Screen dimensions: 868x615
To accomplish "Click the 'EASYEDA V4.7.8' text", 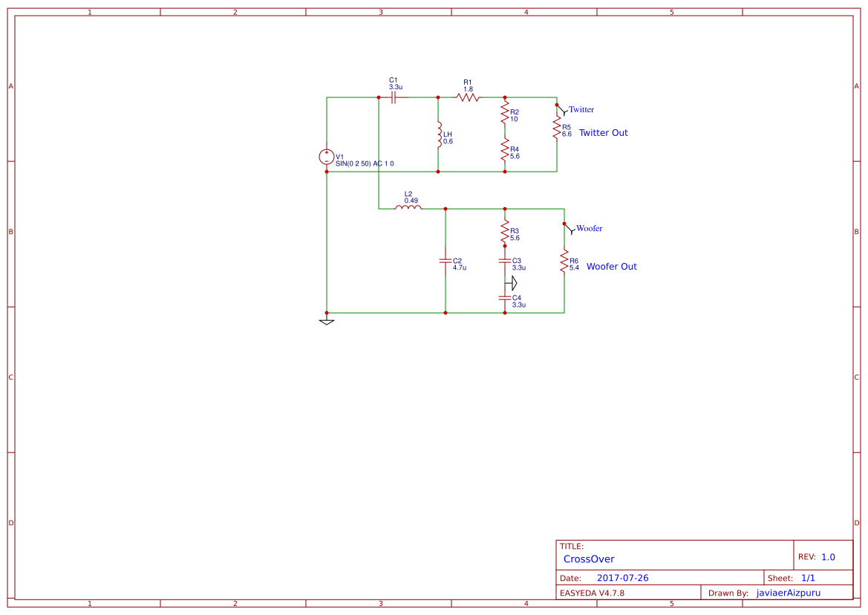I will [x=593, y=593].
